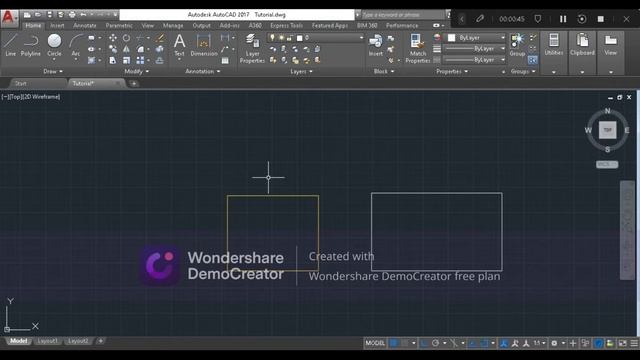Toggle grid display in status bar

pos(394,343)
